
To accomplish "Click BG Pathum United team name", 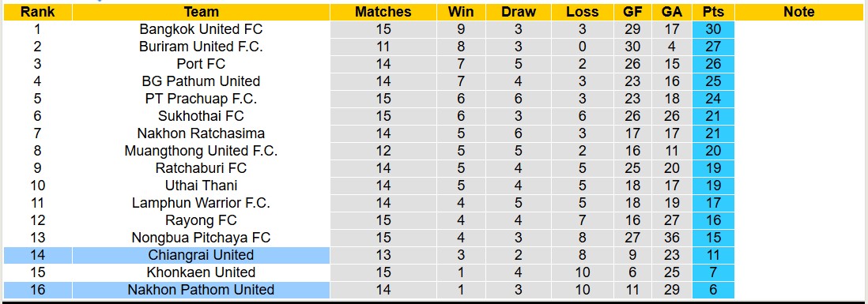I will [201, 81].
